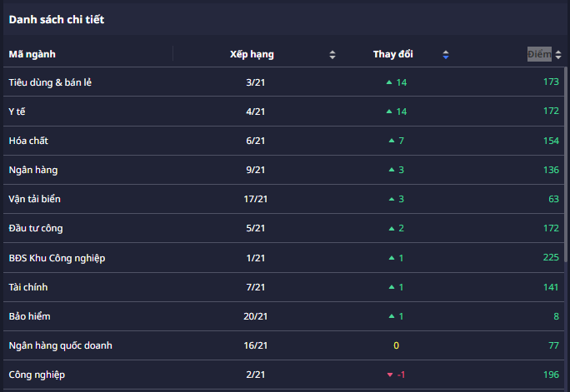Click the sort icon beside Xếp hạng

pyautogui.click(x=332, y=55)
